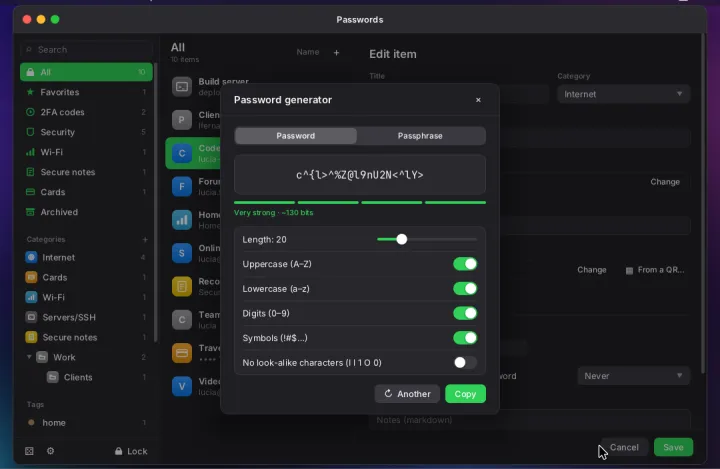
Task: Open the Archived box icon
Action: [x=30, y=212]
